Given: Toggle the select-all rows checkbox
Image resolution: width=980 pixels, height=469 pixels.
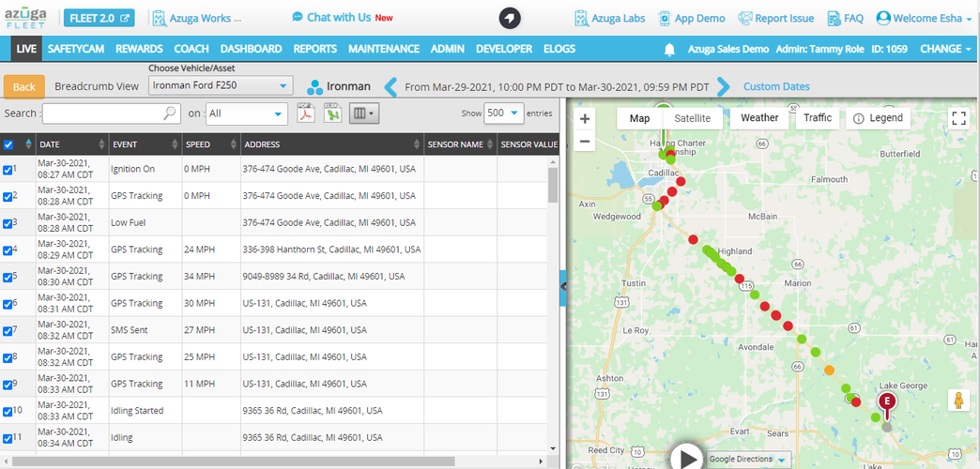Looking at the screenshot, I should coord(8,144).
